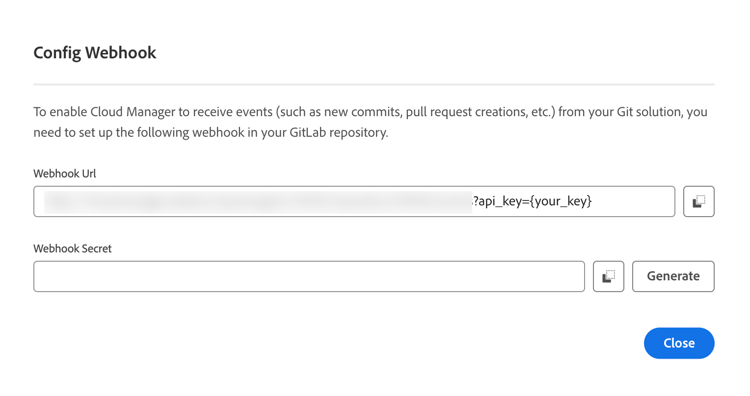
Task: Select the Webhook Secret field label
Action: [x=72, y=249]
